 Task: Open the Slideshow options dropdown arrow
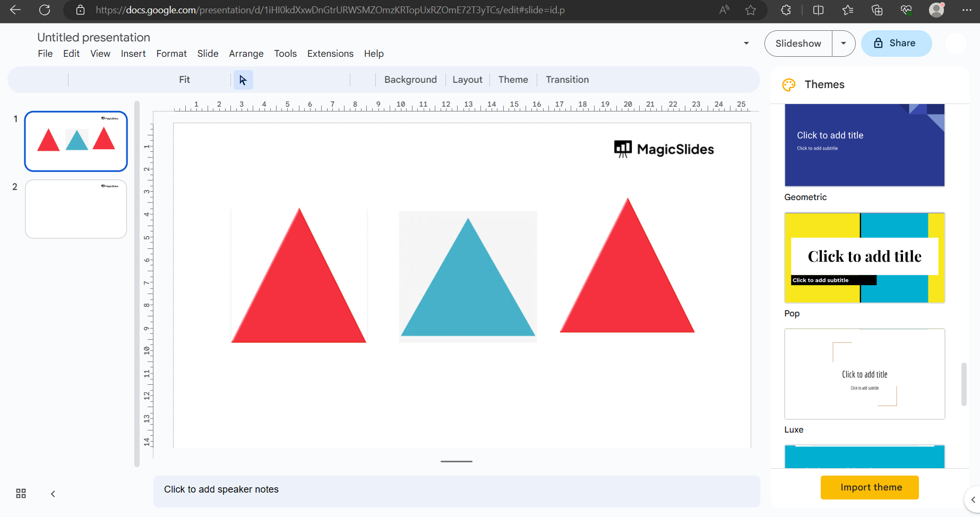click(844, 44)
